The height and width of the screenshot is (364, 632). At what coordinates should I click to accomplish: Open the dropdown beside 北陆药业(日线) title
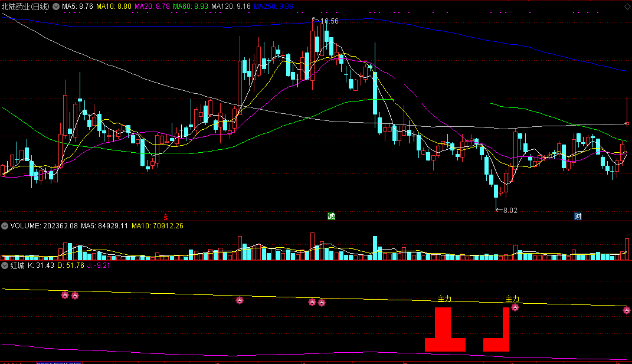click(56, 6)
